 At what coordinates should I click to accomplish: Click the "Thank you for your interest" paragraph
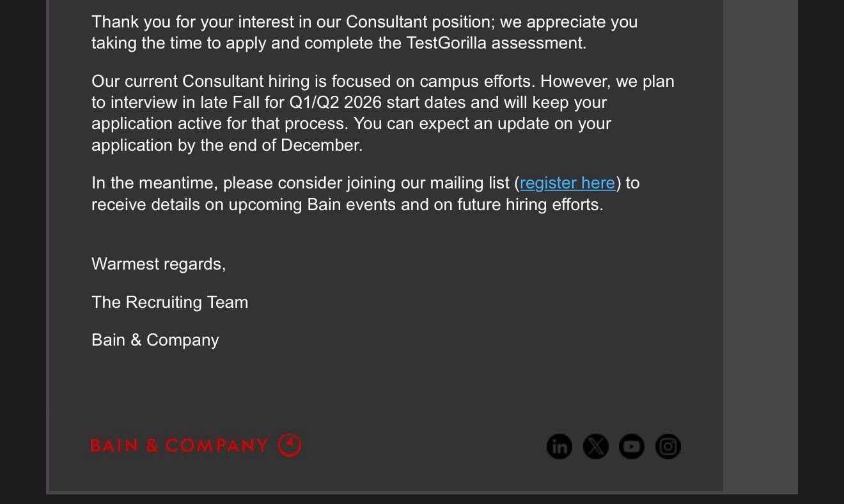click(364, 33)
